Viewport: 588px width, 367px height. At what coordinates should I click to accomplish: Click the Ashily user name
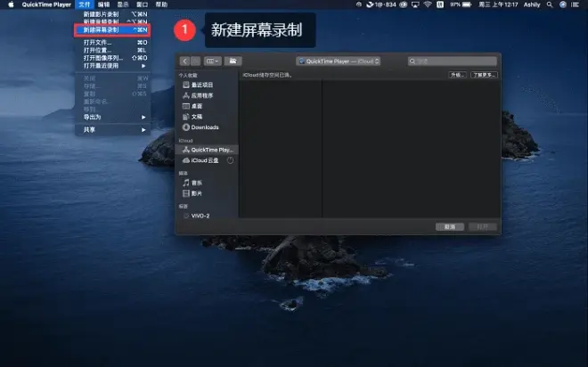532,4
